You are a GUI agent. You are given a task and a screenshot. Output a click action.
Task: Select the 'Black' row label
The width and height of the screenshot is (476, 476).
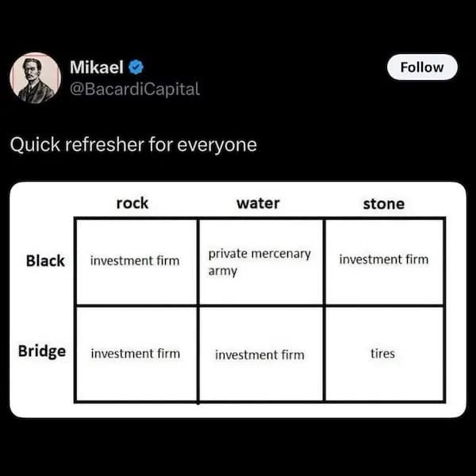pyautogui.click(x=45, y=260)
